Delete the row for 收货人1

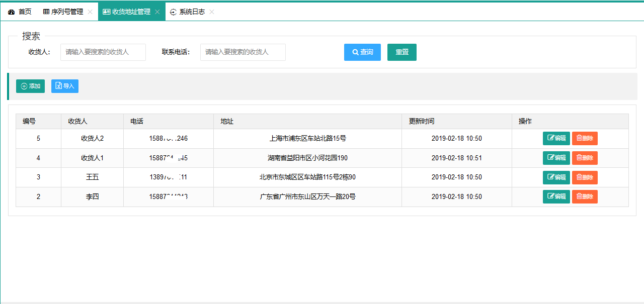pos(585,158)
